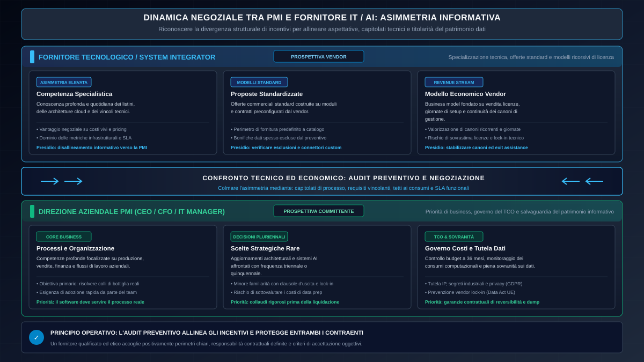Click card title 'Scelte Strategiche Rare'
Image resolution: width=644 pixels, height=362 pixels.
click(265, 248)
